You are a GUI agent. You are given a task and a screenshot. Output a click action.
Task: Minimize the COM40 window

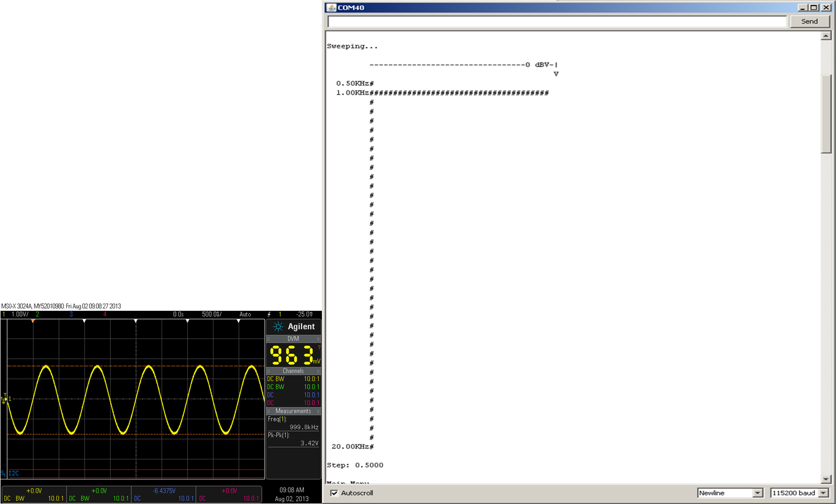[803, 7]
